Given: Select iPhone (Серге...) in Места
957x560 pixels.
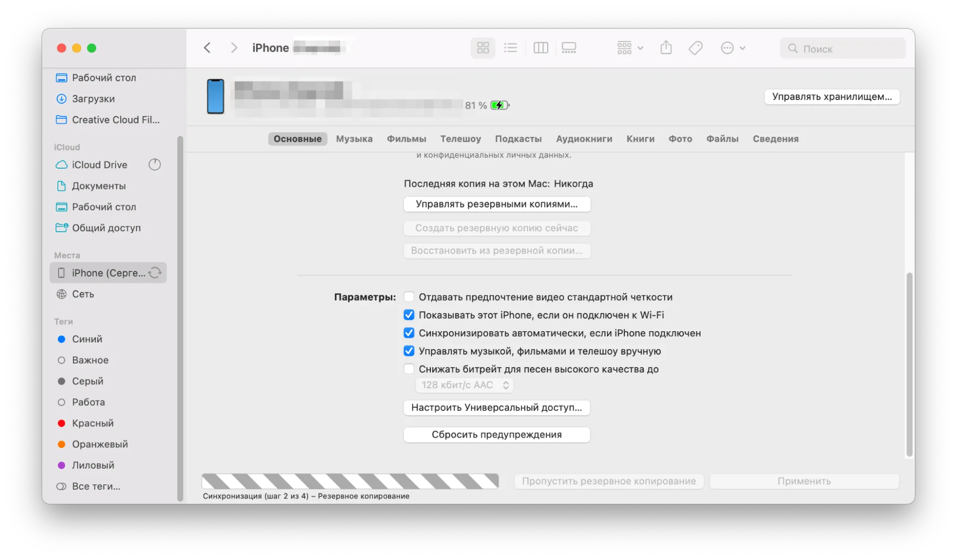Looking at the screenshot, I should coord(108,273).
